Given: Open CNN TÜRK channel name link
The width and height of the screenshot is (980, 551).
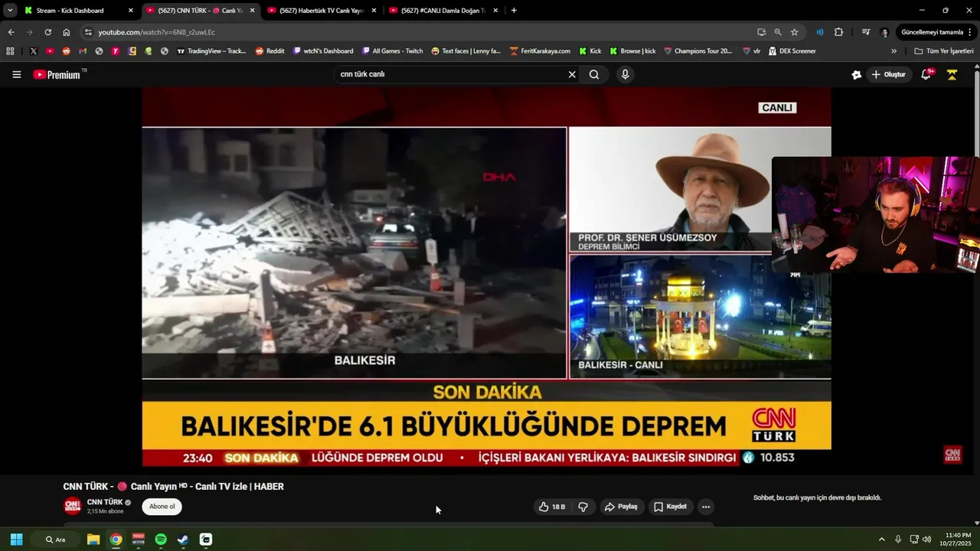Looking at the screenshot, I should coord(105,502).
